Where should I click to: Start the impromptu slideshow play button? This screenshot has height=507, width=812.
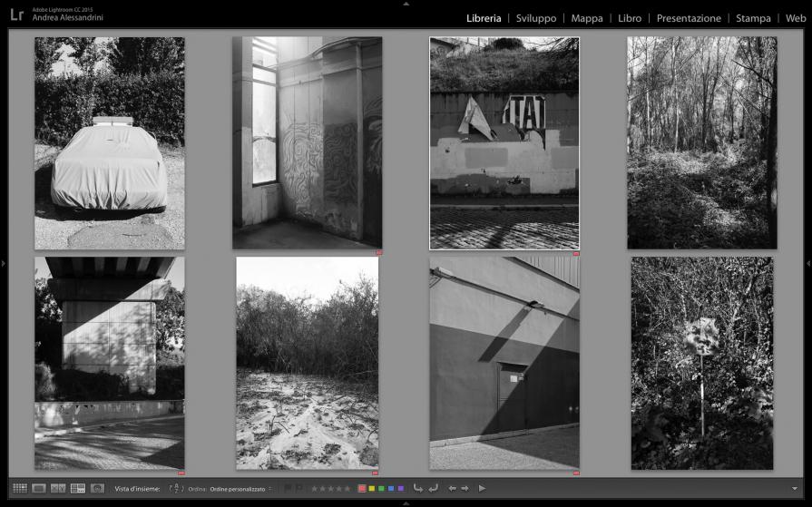pyautogui.click(x=483, y=488)
